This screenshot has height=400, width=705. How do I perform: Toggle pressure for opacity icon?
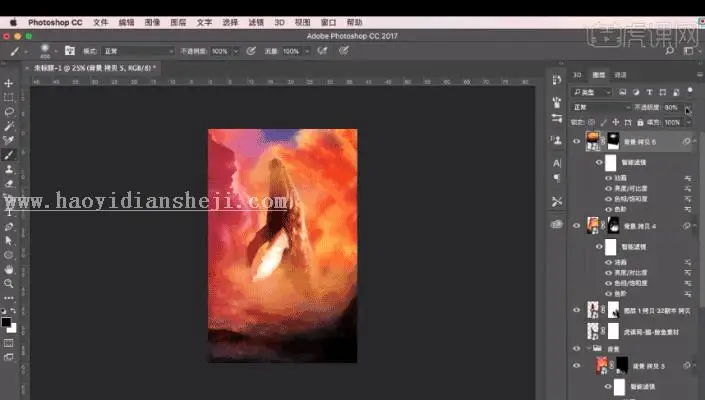tap(251, 51)
